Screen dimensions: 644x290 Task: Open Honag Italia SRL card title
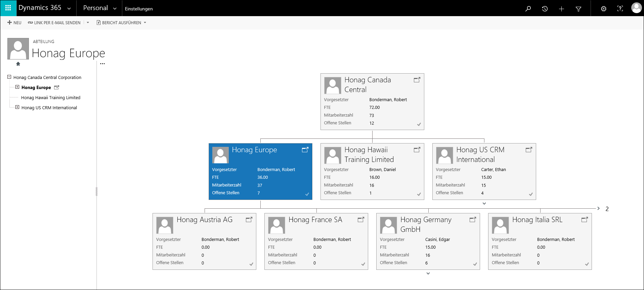[x=538, y=220]
